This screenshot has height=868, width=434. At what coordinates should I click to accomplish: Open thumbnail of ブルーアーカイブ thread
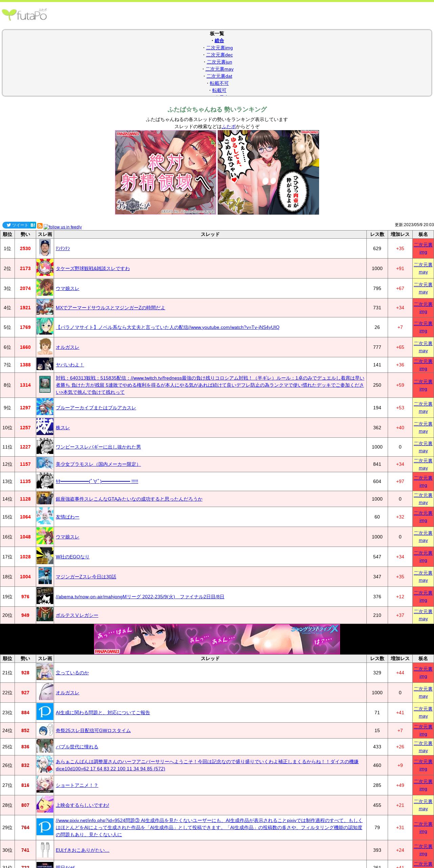point(45,407)
